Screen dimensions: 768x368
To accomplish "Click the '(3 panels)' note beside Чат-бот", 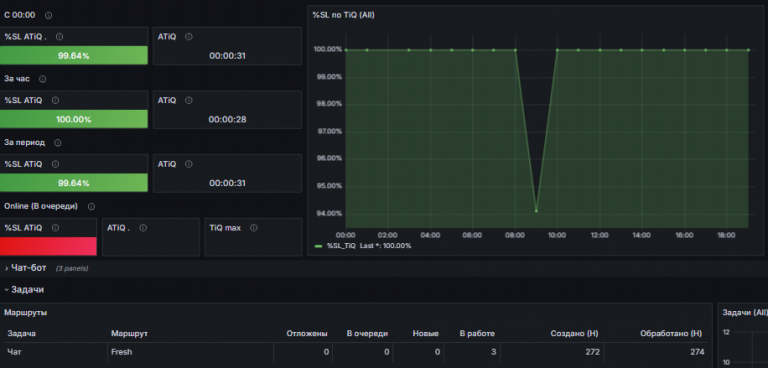I will coord(72,269).
